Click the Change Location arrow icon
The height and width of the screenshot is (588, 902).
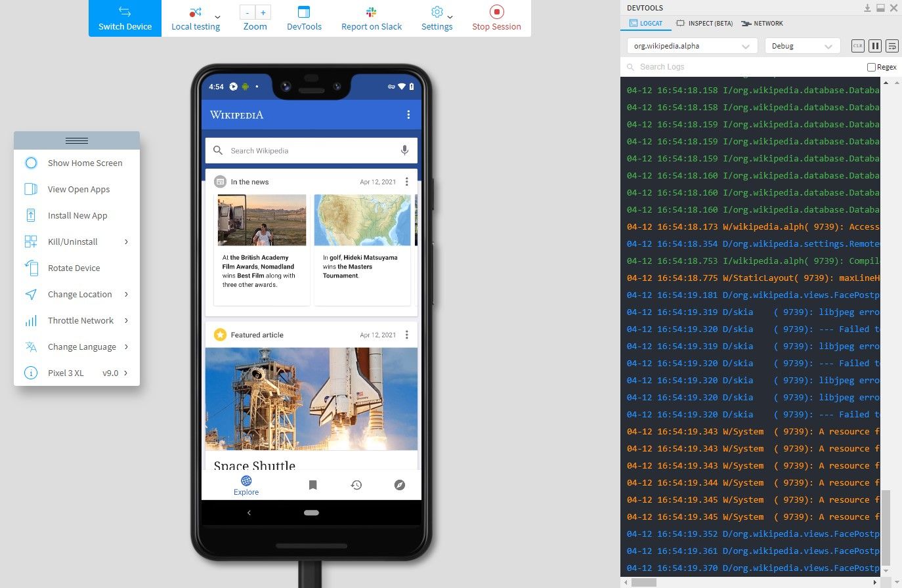tap(31, 294)
